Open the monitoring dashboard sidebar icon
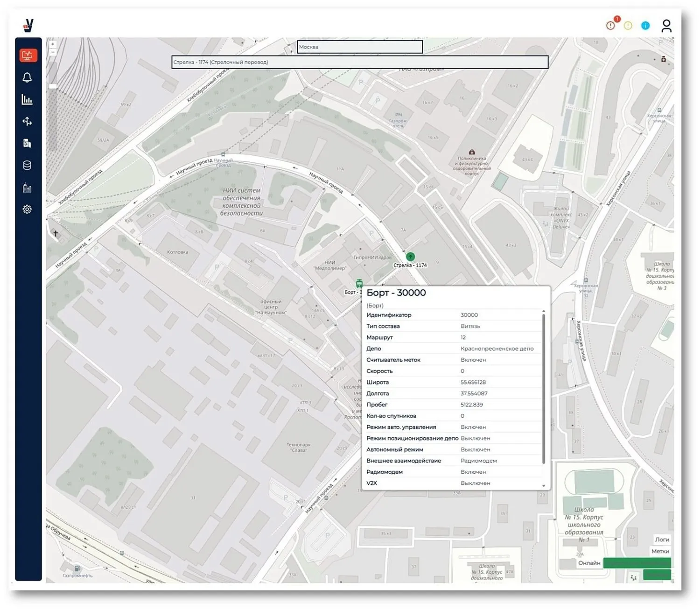Screen dimensions: 700x609 pos(28,56)
